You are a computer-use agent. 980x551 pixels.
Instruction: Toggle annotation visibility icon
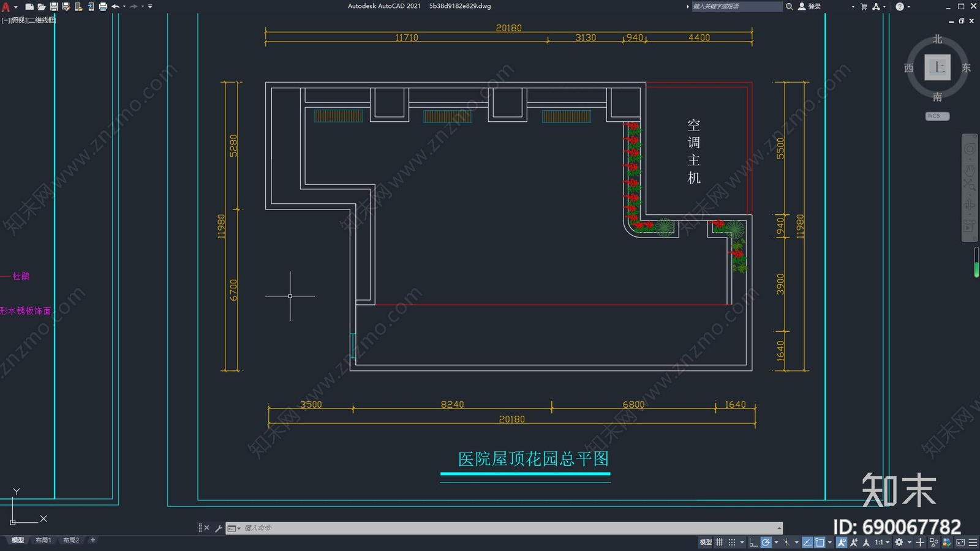842,542
